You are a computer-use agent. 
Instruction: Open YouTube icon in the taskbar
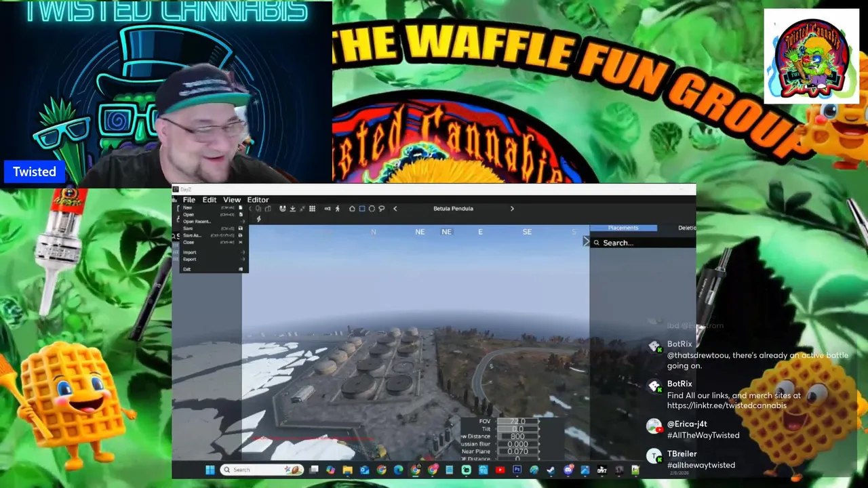pyautogui.click(x=500, y=470)
